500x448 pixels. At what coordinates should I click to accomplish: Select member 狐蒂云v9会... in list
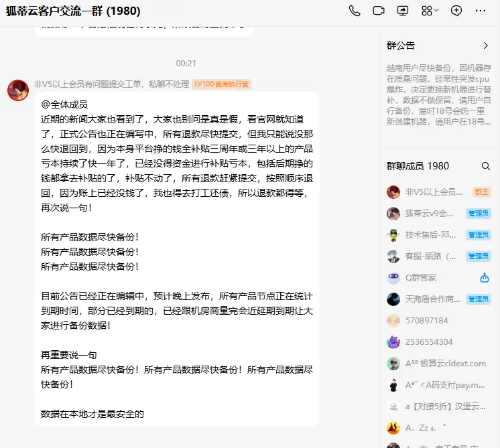click(x=439, y=214)
